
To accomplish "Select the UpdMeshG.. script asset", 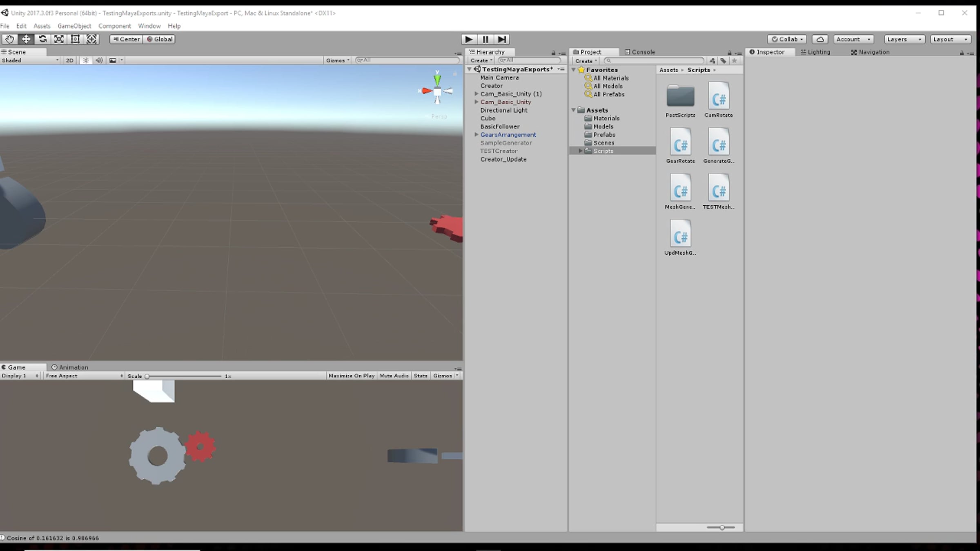I will pyautogui.click(x=680, y=238).
